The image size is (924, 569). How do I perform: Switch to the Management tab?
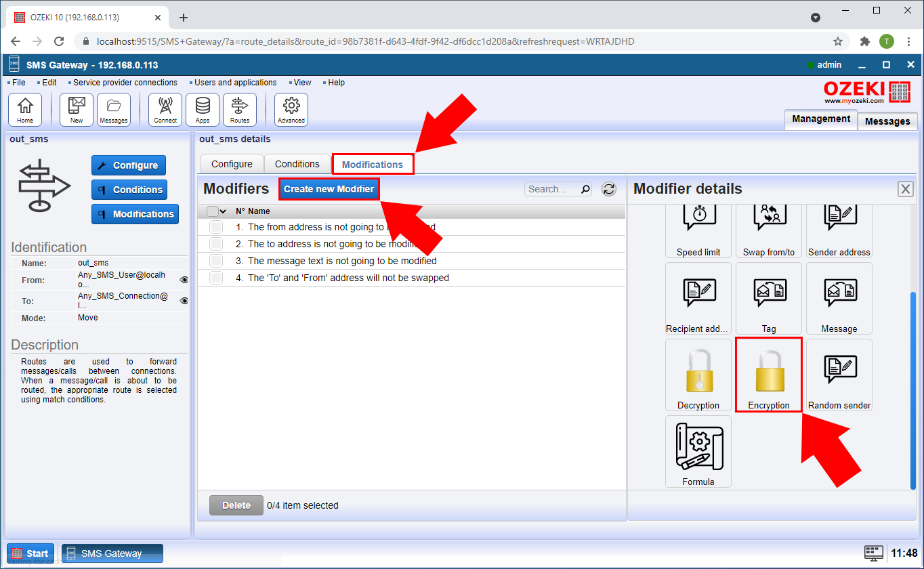821,119
